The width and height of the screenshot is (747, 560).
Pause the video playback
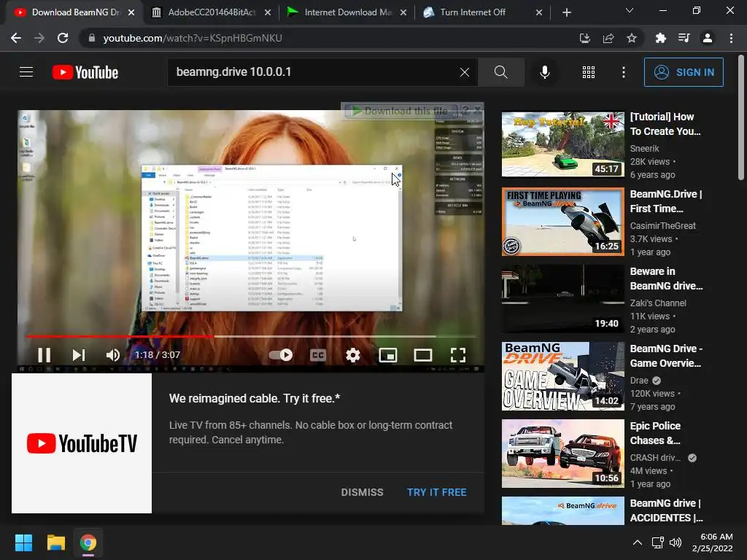point(44,355)
